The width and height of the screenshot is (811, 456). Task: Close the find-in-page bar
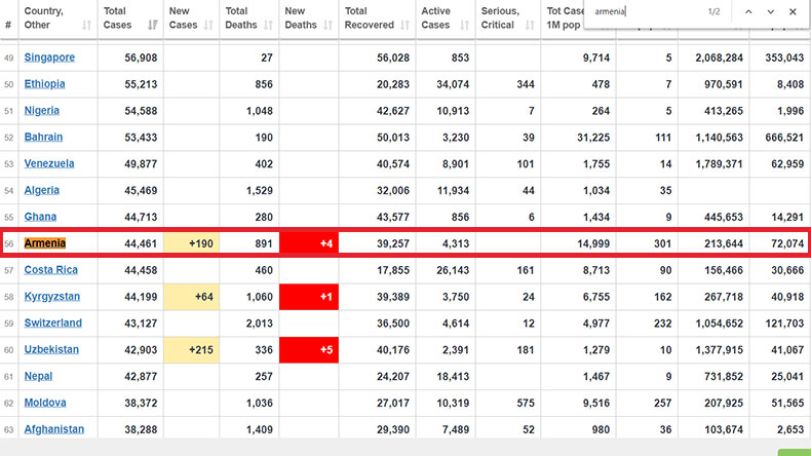(x=793, y=11)
